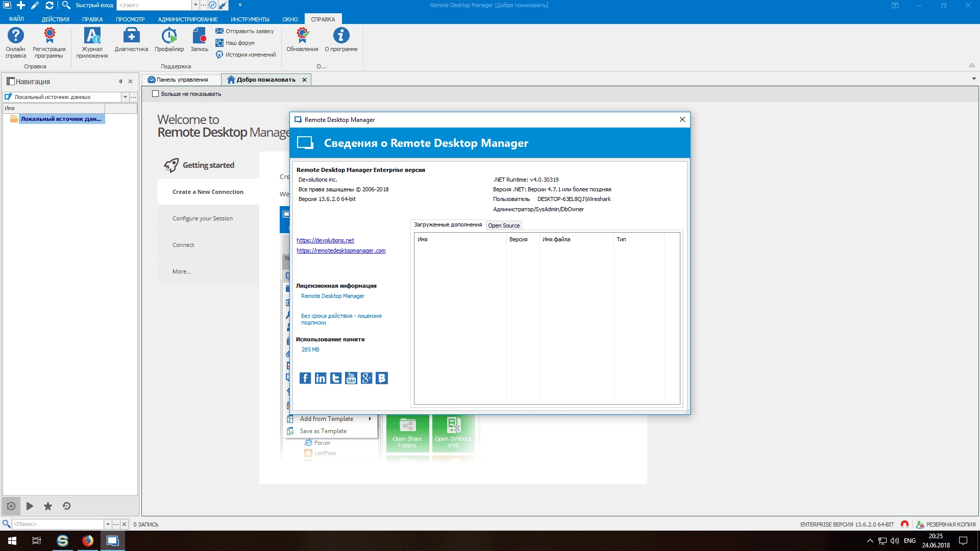Click the magnifier icon beside Быстрый вход
Image resolution: width=980 pixels, height=551 pixels.
point(66,5)
